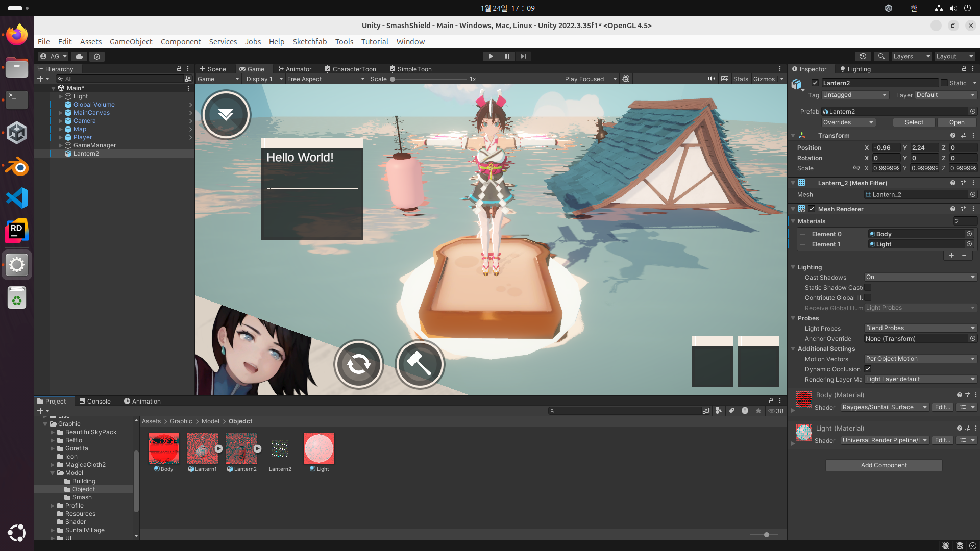Screen dimensions: 980x551
Task: Toggle Gizmos in the Game view
Action: coord(764,79)
